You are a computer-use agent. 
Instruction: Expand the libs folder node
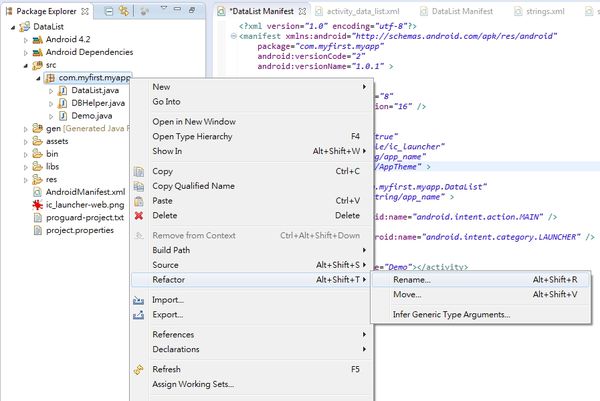coord(26,167)
